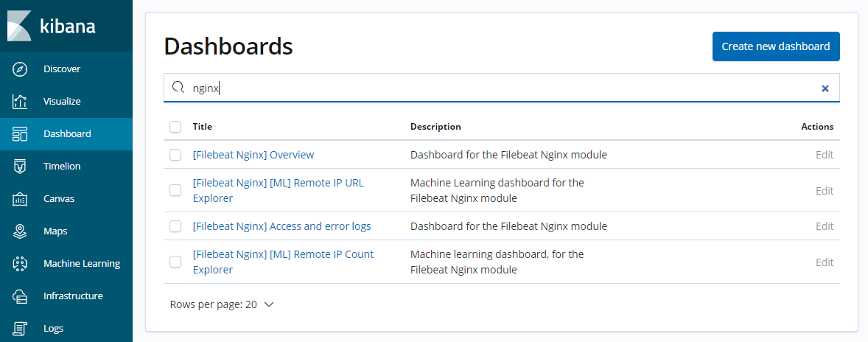Check the Remote IP Count Explorer checkbox
This screenshot has width=868, height=342.
pos(175,262)
